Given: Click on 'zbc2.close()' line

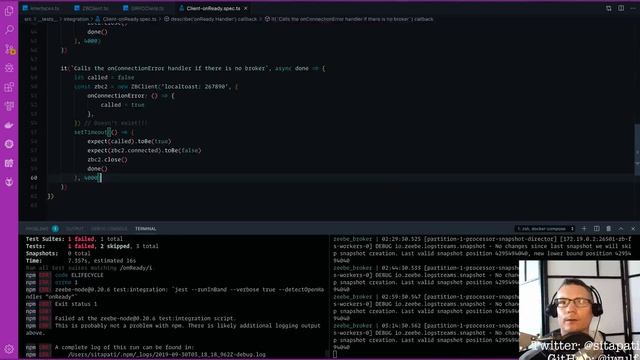Looking at the screenshot, I should click(107, 159).
